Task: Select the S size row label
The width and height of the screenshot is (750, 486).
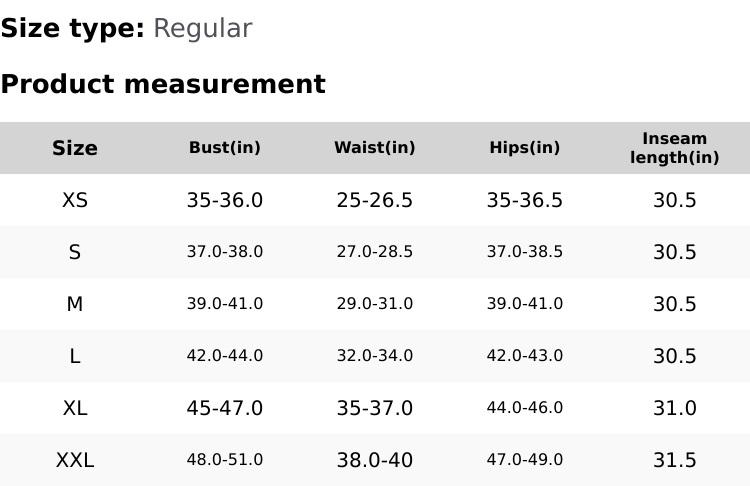Action: [75, 252]
